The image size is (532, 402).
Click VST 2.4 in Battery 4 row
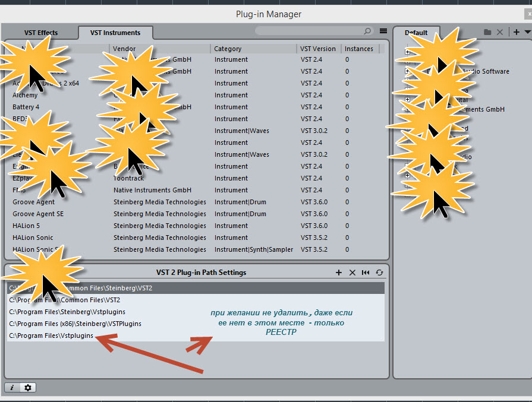[x=311, y=107]
